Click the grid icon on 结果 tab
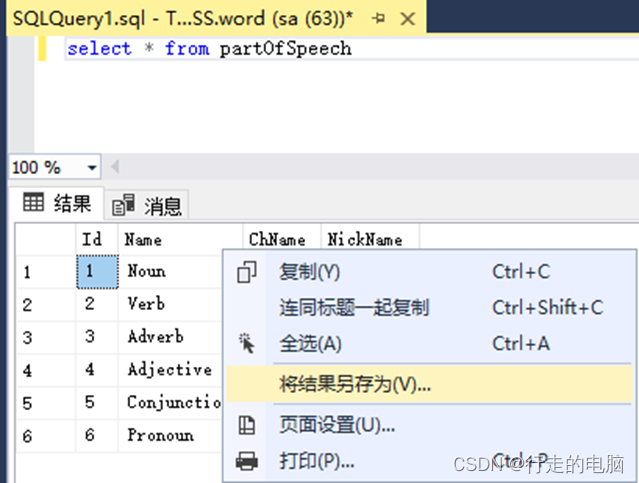Image resolution: width=639 pixels, height=483 pixels. coord(33,202)
